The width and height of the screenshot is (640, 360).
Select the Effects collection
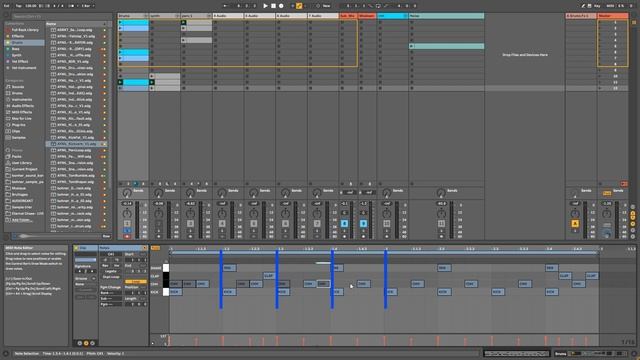(x=18, y=36)
